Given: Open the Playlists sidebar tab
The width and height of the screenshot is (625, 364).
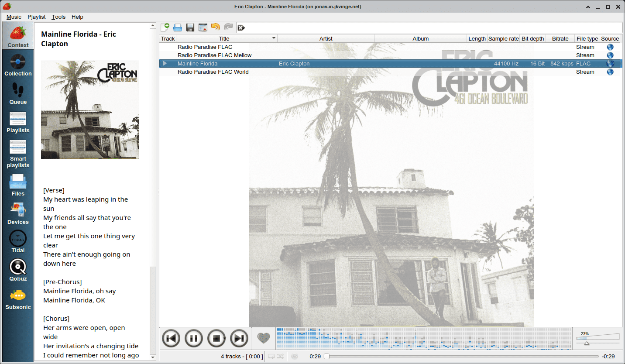Looking at the screenshot, I should [18, 121].
